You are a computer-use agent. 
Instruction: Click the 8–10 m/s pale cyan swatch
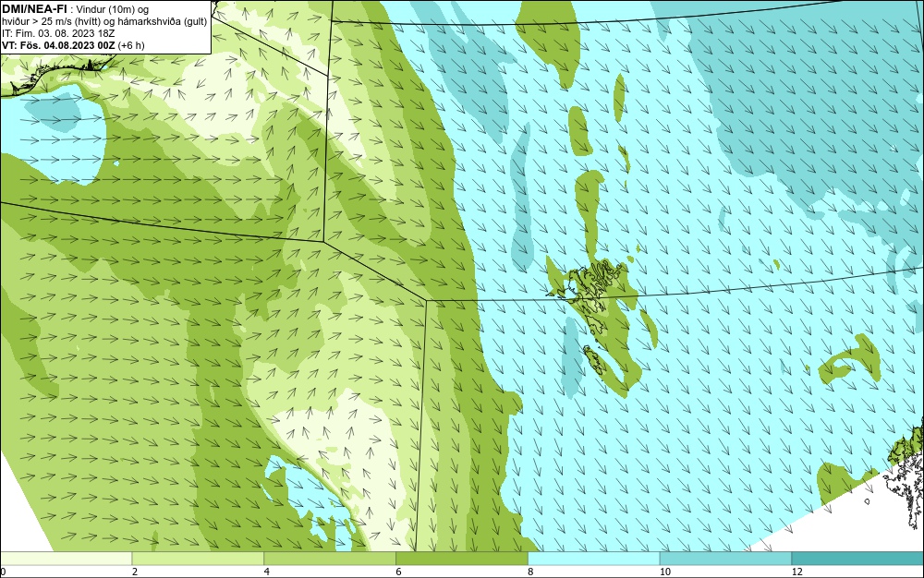[594, 559]
